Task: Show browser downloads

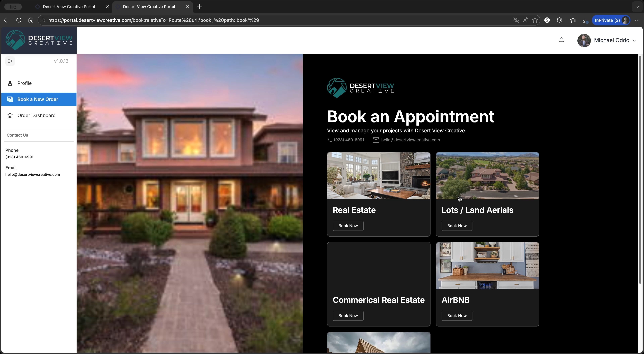Action: (585, 20)
